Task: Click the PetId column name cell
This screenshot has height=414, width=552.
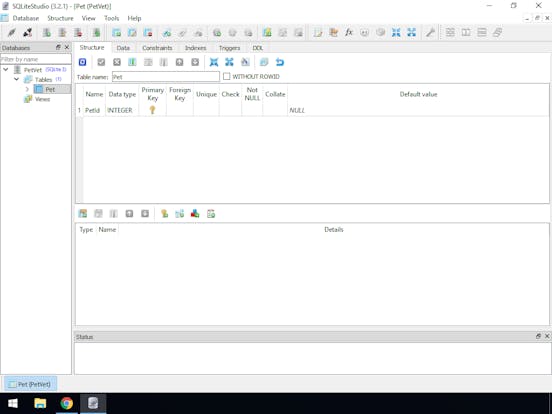Action: click(x=93, y=111)
